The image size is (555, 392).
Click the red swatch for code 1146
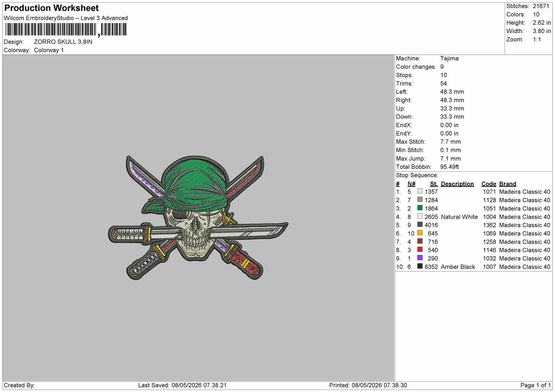(420, 250)
